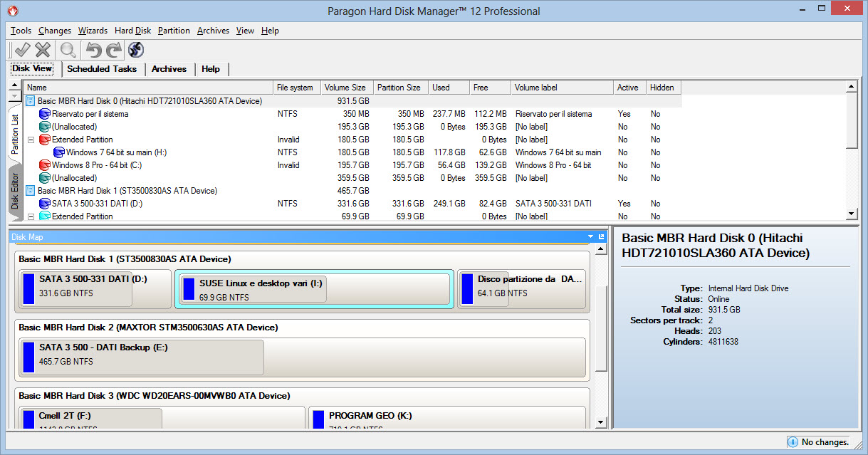This screenshot has width=868, height=455.
Task: Click the round blue globe toolbar icon
Action: pos(135,49)
